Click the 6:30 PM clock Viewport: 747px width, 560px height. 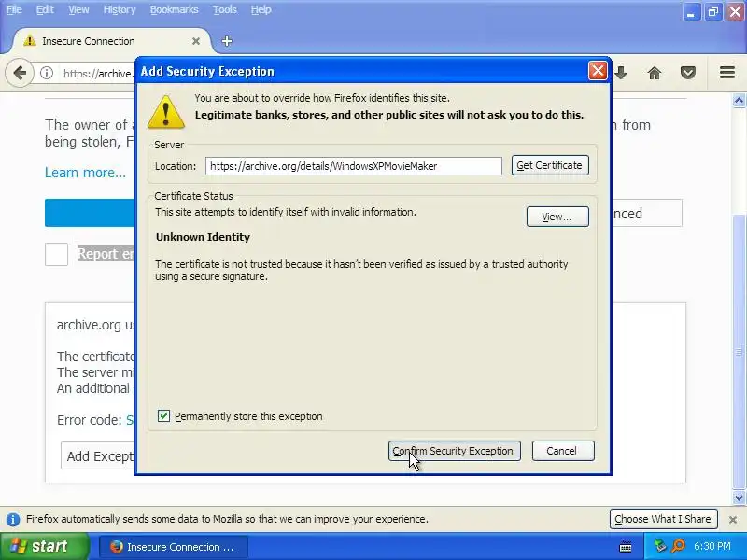(712, 546)
